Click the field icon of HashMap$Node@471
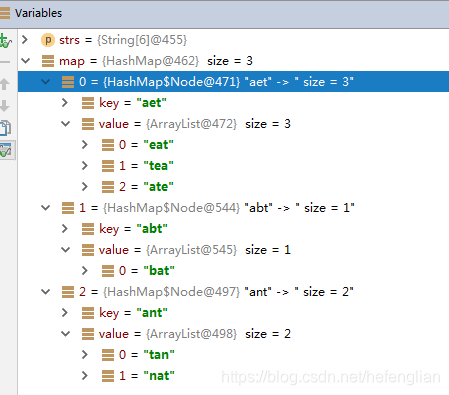The image size is (449, 395). [x=68, y=82]
